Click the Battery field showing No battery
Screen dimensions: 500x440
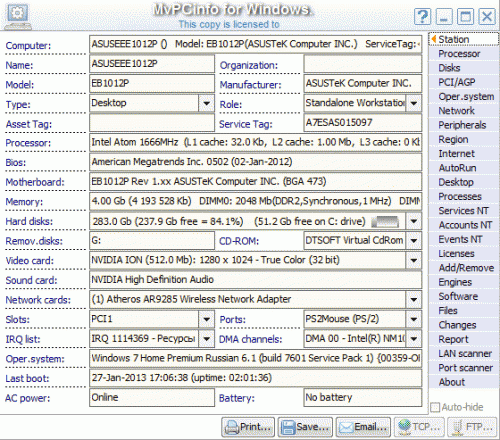363,398
